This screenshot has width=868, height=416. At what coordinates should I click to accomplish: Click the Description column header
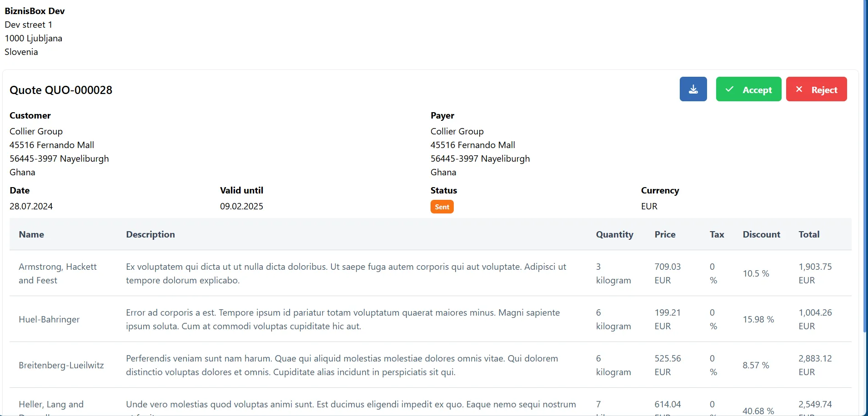point(150,234)
